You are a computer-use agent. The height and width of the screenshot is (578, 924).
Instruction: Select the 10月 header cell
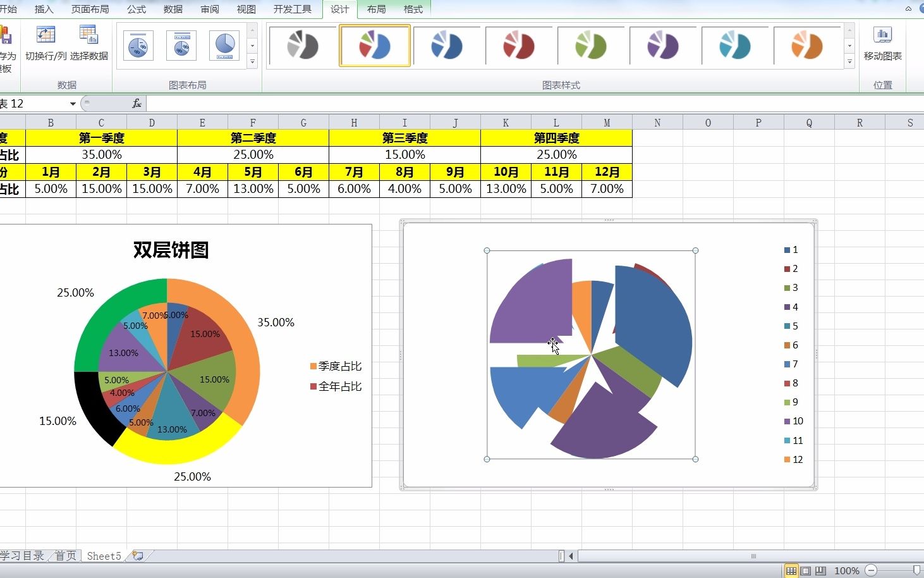point(506,172)
